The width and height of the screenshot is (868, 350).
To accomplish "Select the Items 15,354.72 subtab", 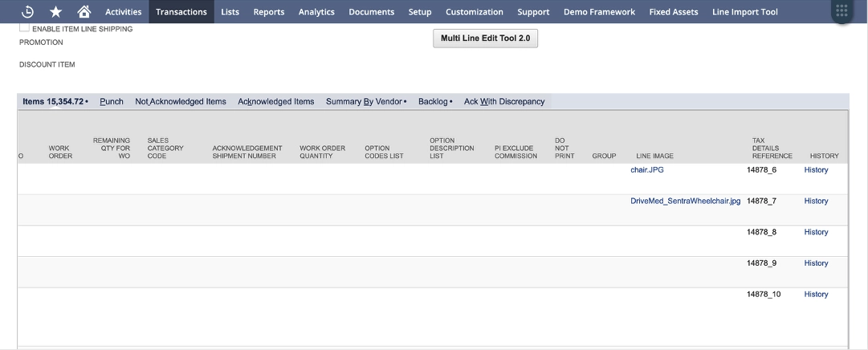I will [x=55, y=101].
